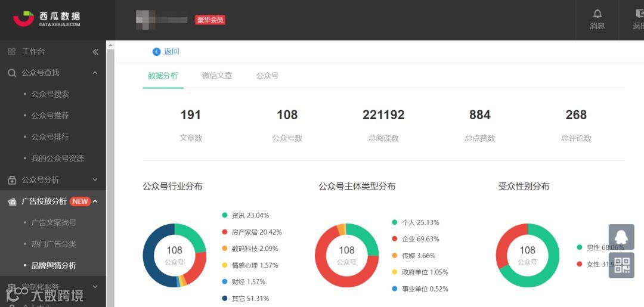This screenshot has height=307, width=644.
Task: Toggle 传媒 3.66% legend entry
Action: click(414, 256)
